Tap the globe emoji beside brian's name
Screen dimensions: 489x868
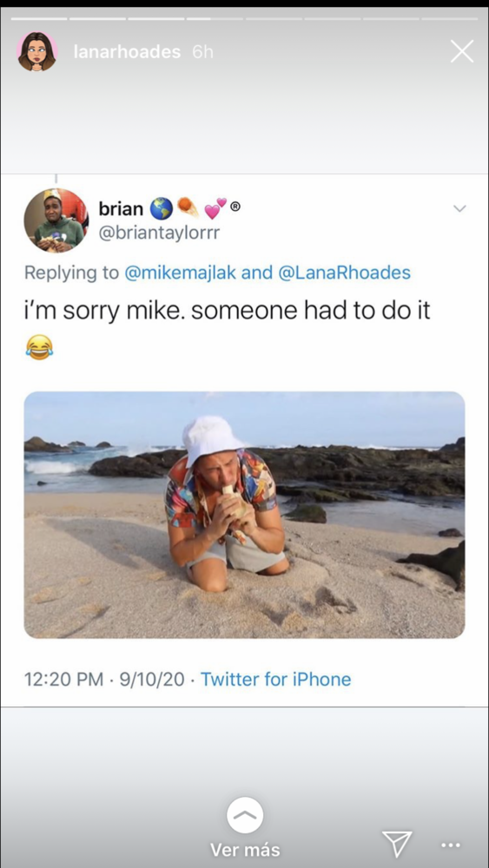click(x=161, y=208)
